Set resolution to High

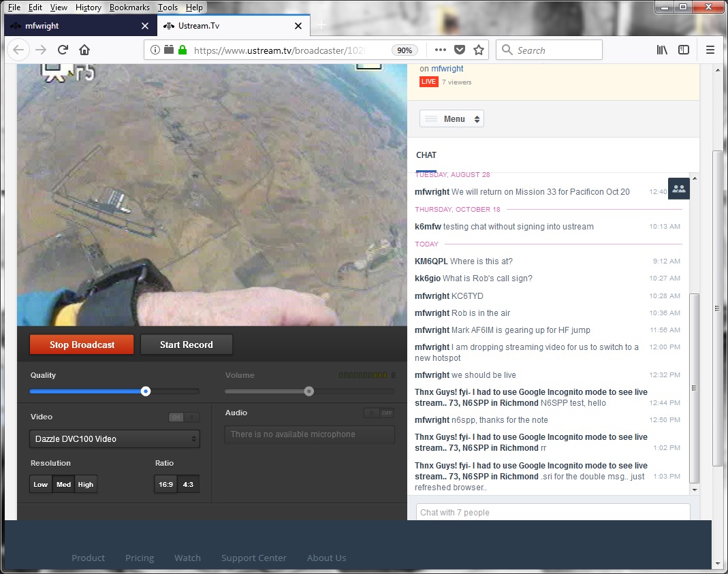[86, 485]
